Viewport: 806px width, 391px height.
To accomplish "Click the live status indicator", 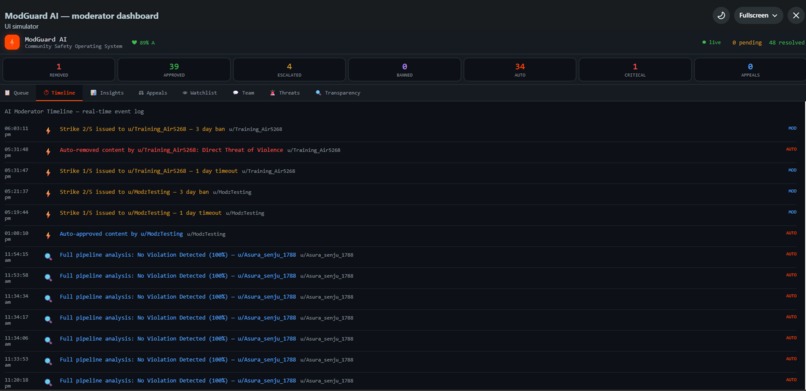I will click(711, 43).
